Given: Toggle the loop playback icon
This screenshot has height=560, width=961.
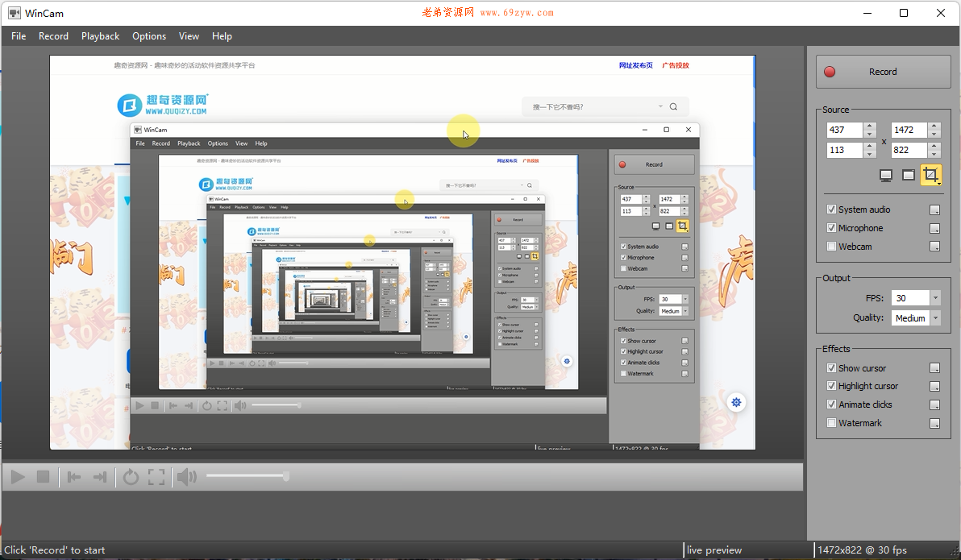Looking at the screenshot, I should click(131, 477).
